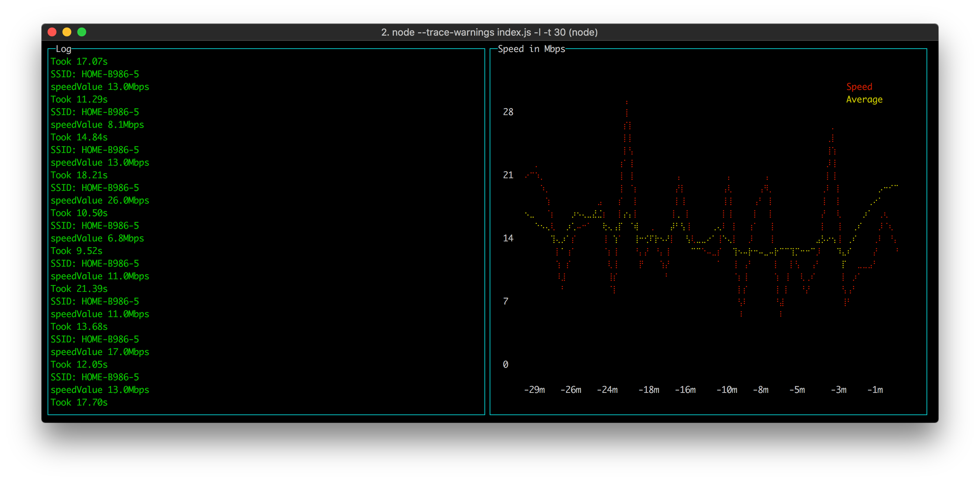Click the Log panel title
This screenshot has width=980, height=482.
pyautogui.click(x=64, y=49)
